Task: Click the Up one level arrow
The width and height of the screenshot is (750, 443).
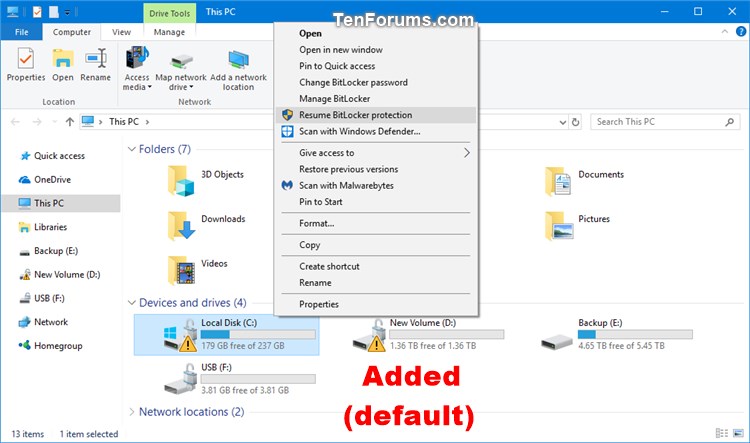Action: point(70,122)
